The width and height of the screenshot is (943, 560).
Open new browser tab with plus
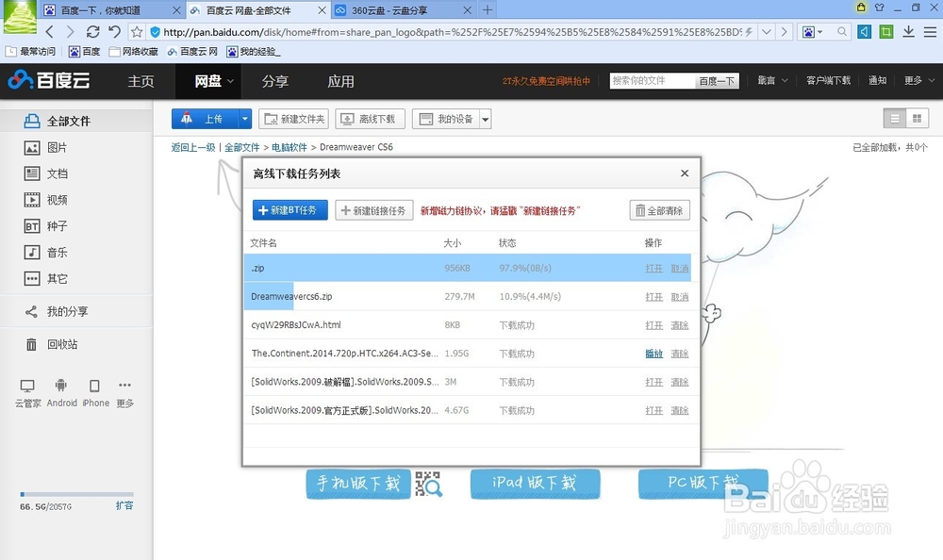click(x=488, y=10)
